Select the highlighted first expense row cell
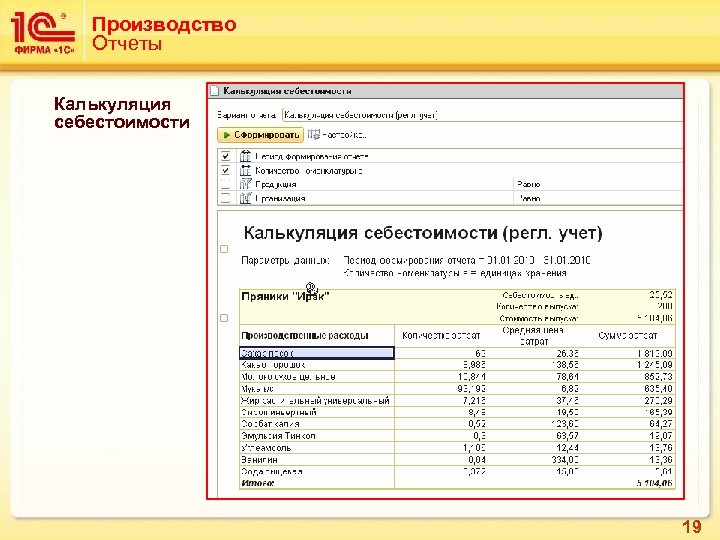Viewport: 720px width, 540px height. click(x=317, y=353)
